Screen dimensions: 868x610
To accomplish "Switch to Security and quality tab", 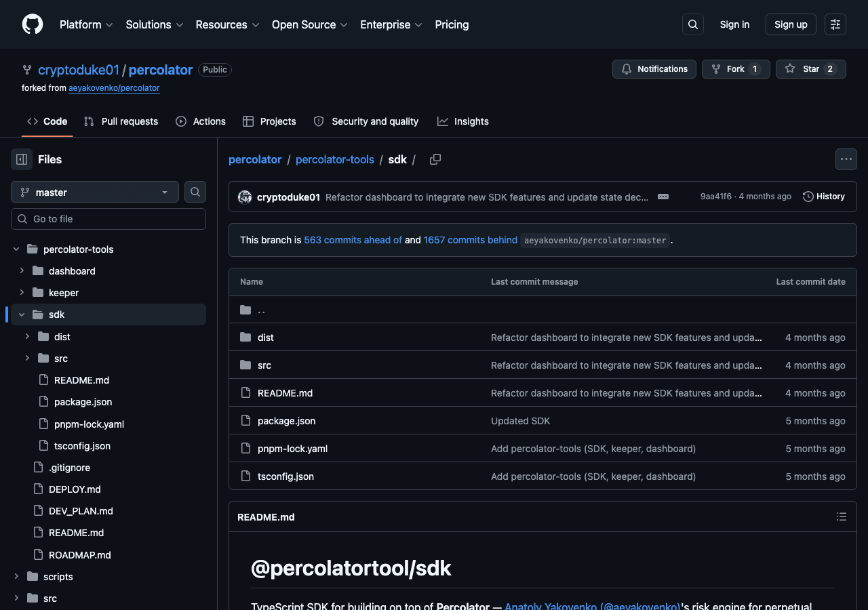I will (366, 121).
